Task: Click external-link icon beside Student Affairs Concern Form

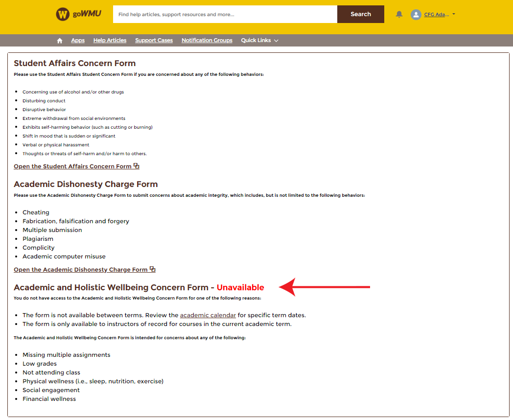Action: point(137,166)
